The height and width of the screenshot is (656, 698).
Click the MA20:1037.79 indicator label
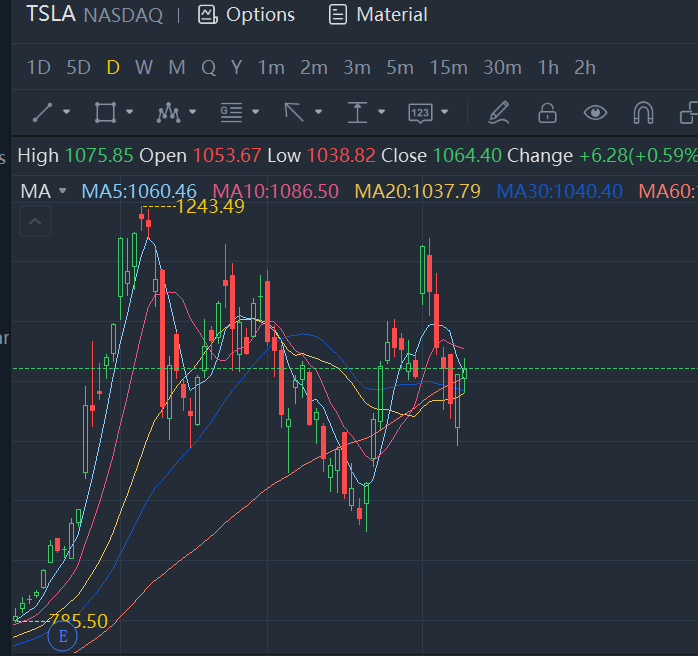point(418,191)
